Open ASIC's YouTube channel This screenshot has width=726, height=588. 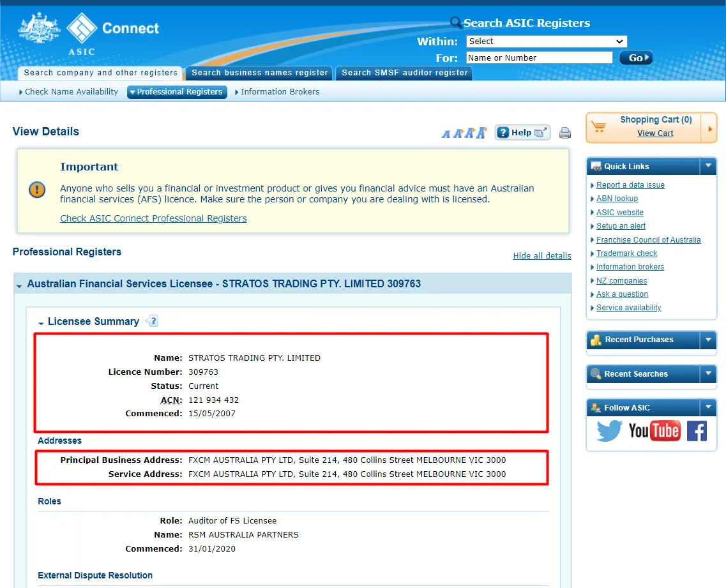(654, 430)
